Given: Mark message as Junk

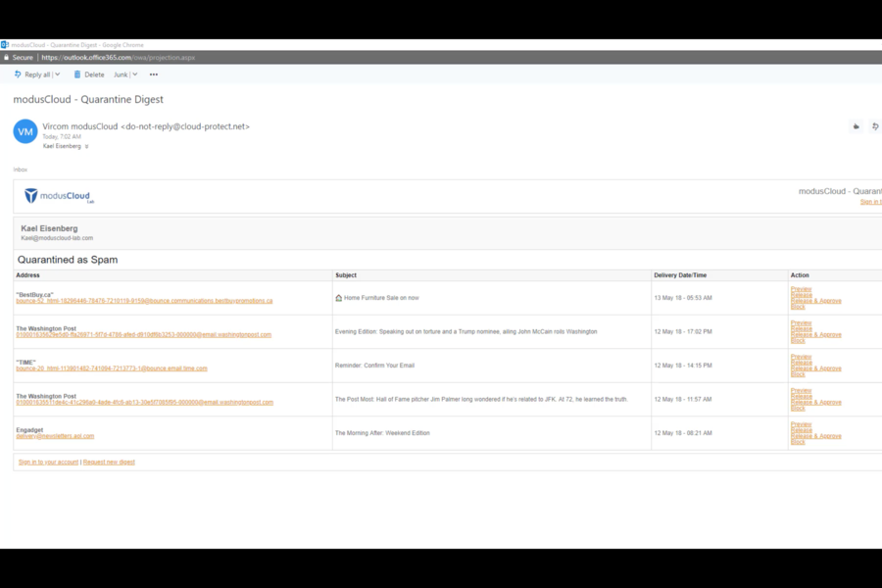Looking at the screenshot, I should pyautogui.click(x=121, y=74).
